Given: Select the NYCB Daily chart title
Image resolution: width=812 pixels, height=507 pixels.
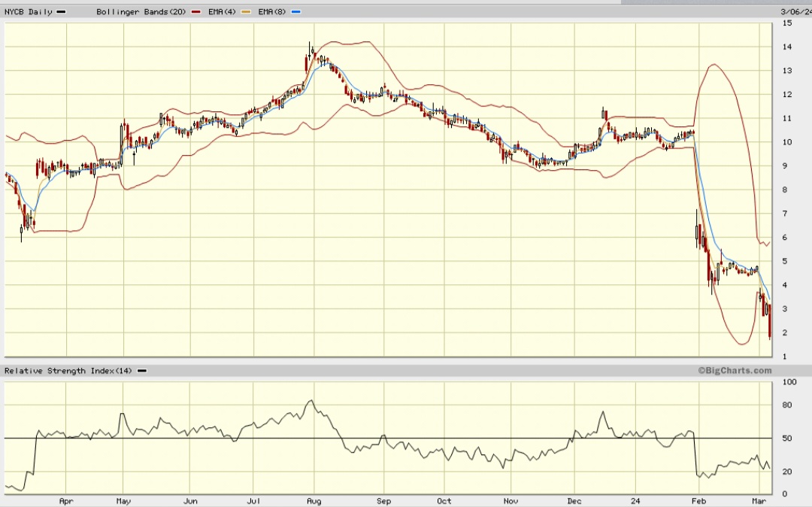Looking at the screenshot, I should click(x=29, y=11).
